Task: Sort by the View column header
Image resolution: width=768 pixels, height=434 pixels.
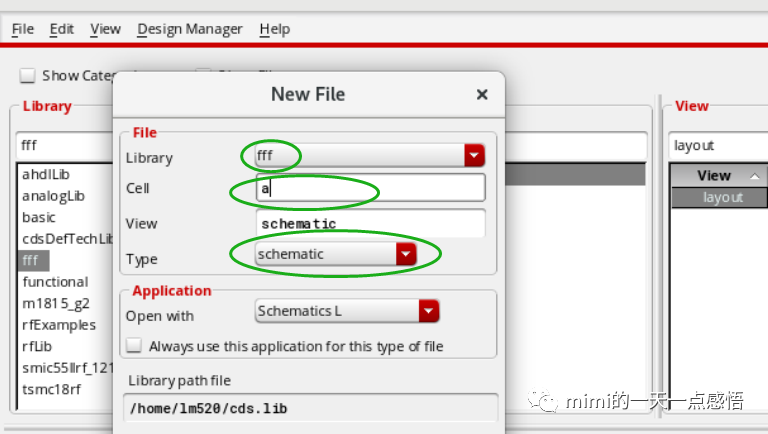Action: point(714,175)
